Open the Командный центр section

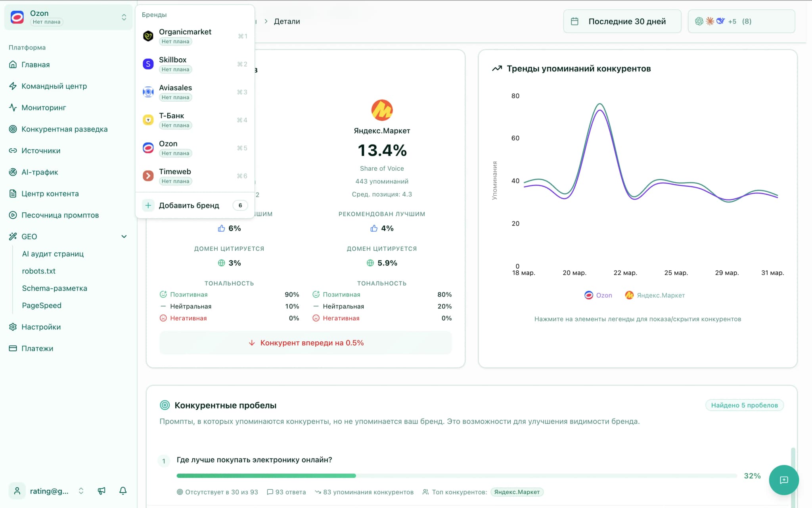pos(54,86)
